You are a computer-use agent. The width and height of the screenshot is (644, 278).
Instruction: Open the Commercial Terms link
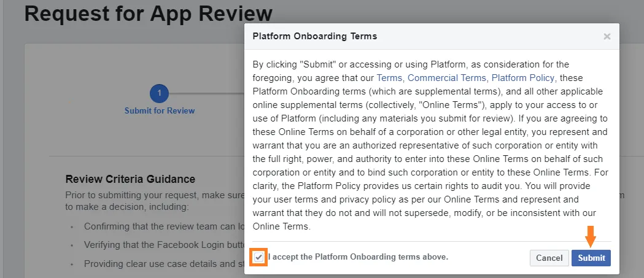[448, 77]
